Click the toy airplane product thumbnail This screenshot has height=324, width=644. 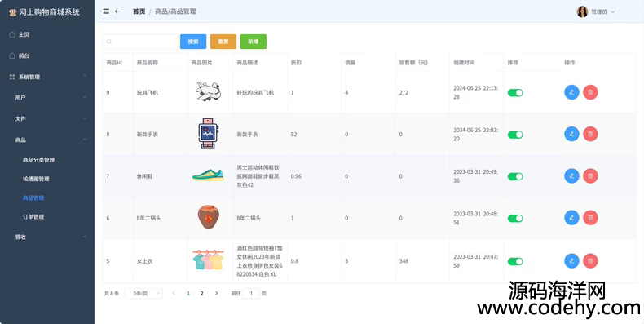pyautogui.click(x=208, y=91)
